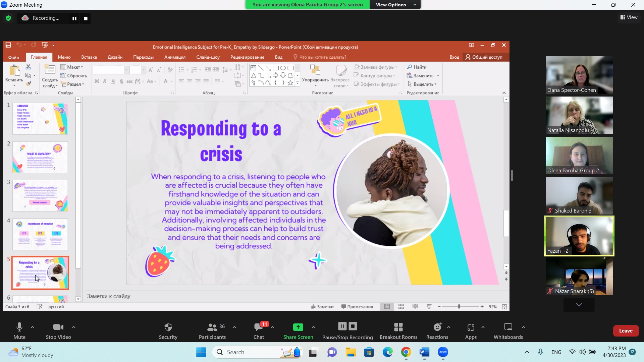Toggle Stop Video camera button
The height and width of the screenshot is (362, 644).
pyautogui.click(x=58, y=330)
